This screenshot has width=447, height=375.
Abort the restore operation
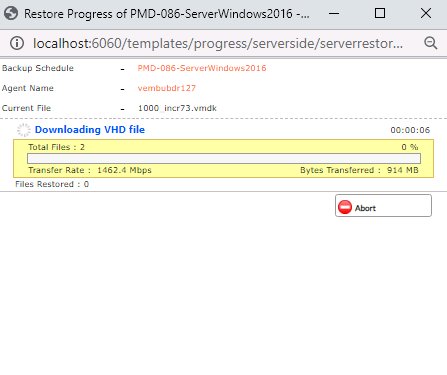[383, 206]
